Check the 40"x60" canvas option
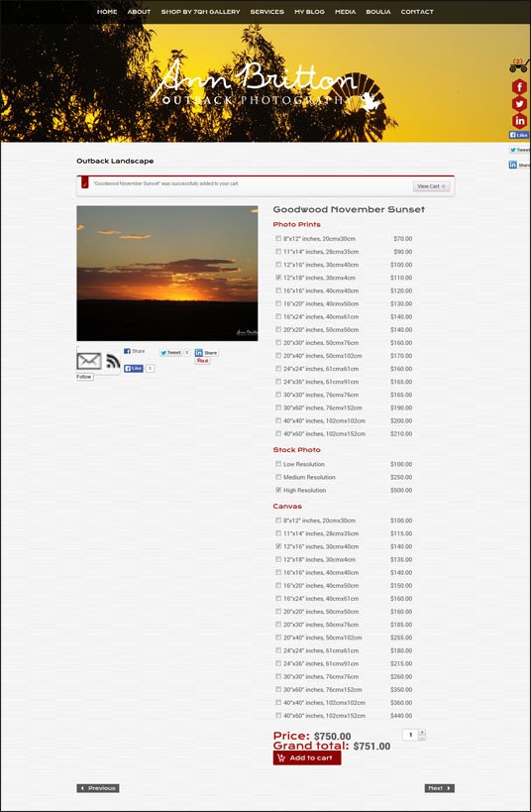 click(278, 716)
